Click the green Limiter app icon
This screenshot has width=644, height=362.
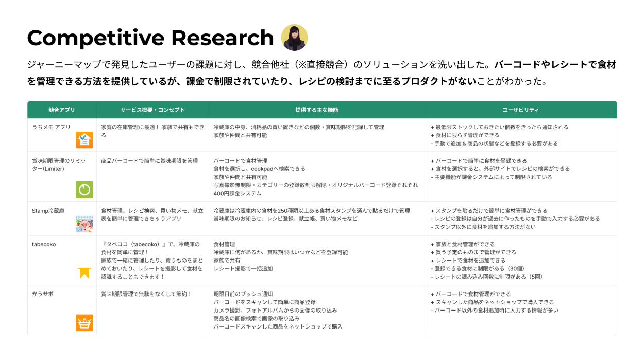coord(84,189)
